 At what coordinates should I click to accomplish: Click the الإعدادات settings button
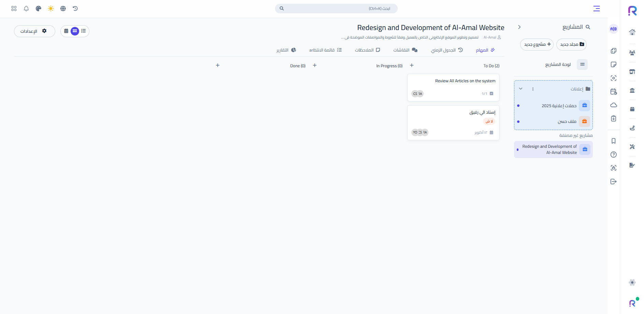pyautogui.click(x=34, y=31)
